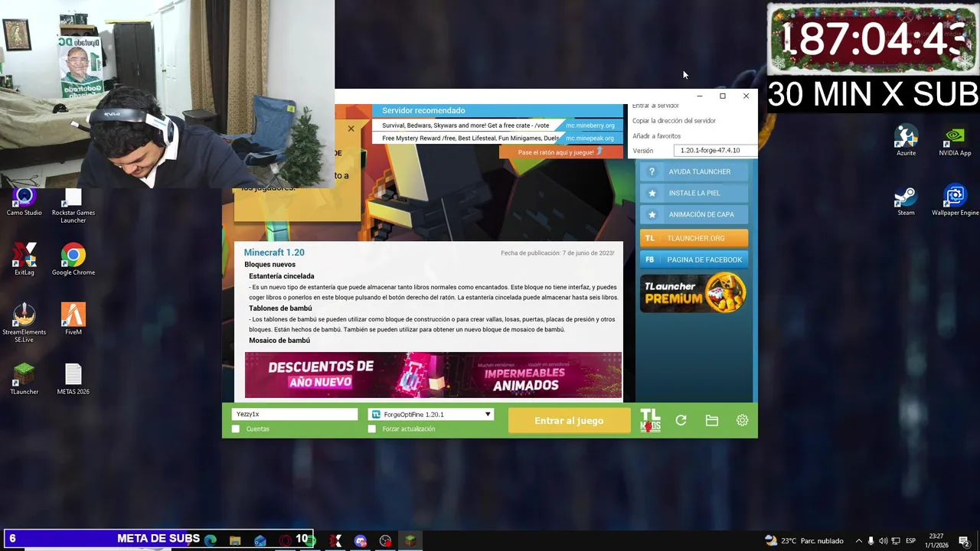
Task: Click the ESP input language indicator
Action: click(x=910, y=541)
